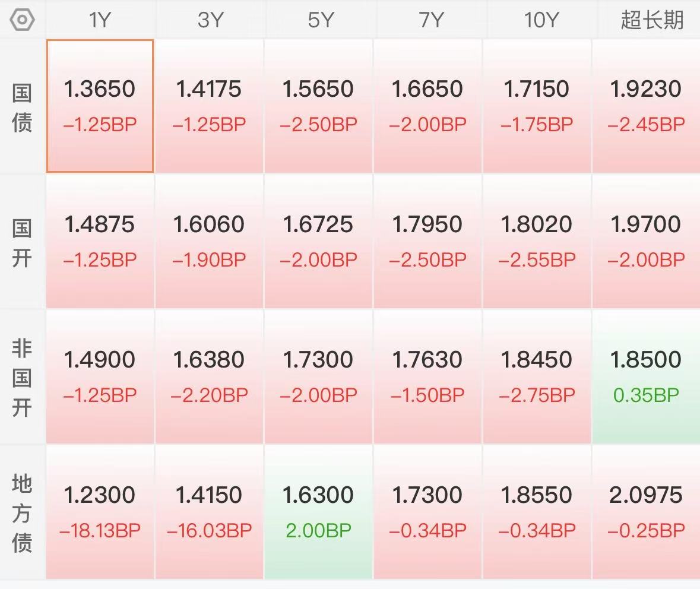Open 地方债 1Y cell showing -18.13BP
The width and height of the screenshot is (700, 589).
coord(100,512)
